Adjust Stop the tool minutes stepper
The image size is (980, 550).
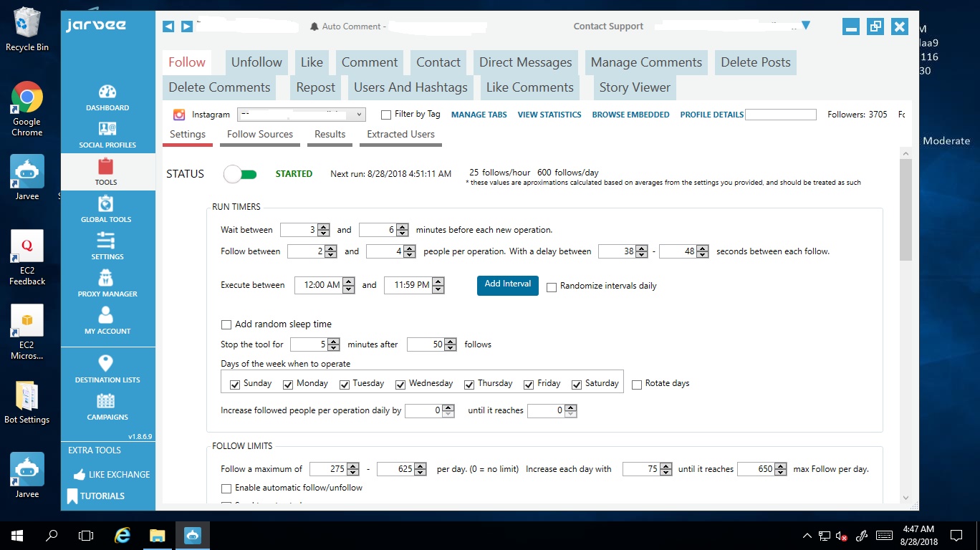coord(334,344)
